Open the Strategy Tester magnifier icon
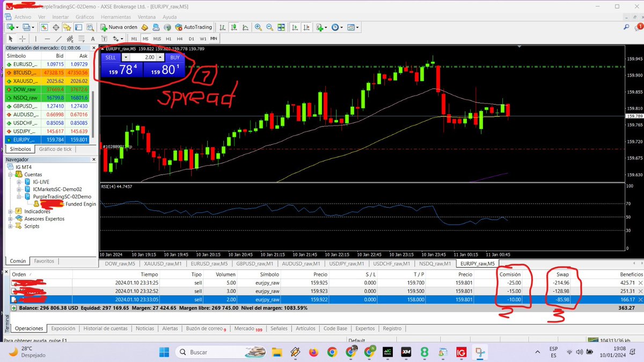The height and width of the screenshot is (362, 644). [x=90, y=27]
